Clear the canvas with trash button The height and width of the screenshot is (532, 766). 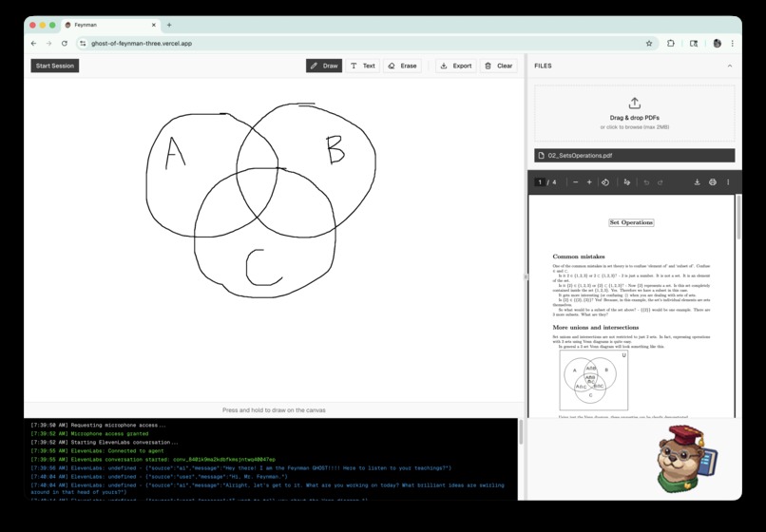point(498,66)
